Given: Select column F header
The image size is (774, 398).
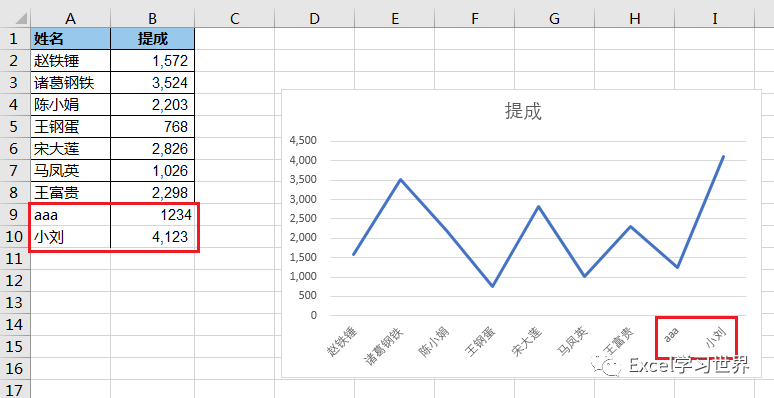Looking at the screenshot, I should pyautogui.click(x=474, y=18).
